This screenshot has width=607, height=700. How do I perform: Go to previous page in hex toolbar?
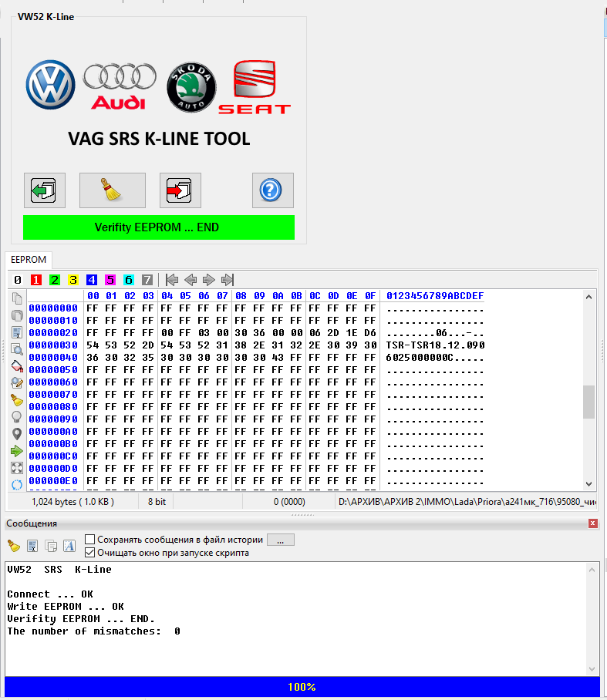coord(191,280)
